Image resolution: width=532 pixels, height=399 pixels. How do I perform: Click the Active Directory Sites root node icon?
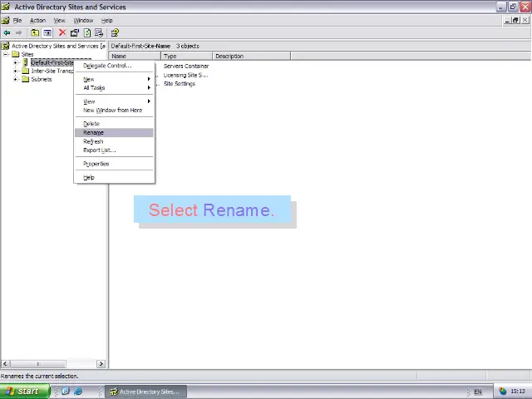(6, 46)
